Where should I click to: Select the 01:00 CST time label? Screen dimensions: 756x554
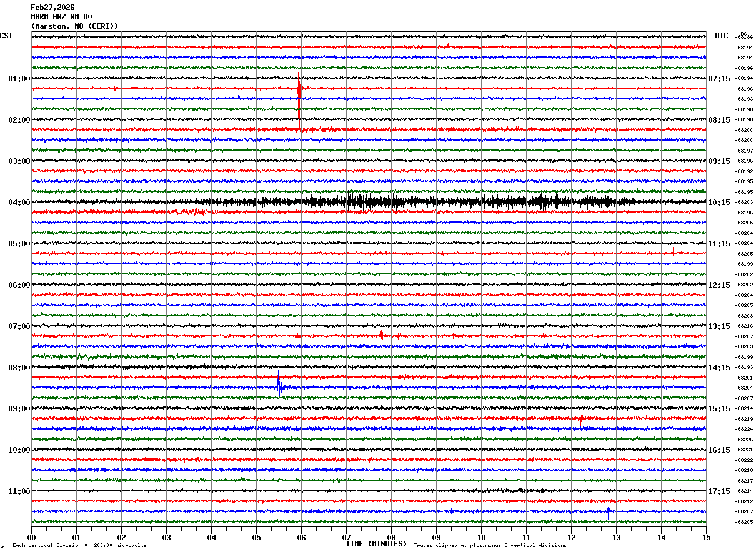pyautogui.click(x=19, y=78)
